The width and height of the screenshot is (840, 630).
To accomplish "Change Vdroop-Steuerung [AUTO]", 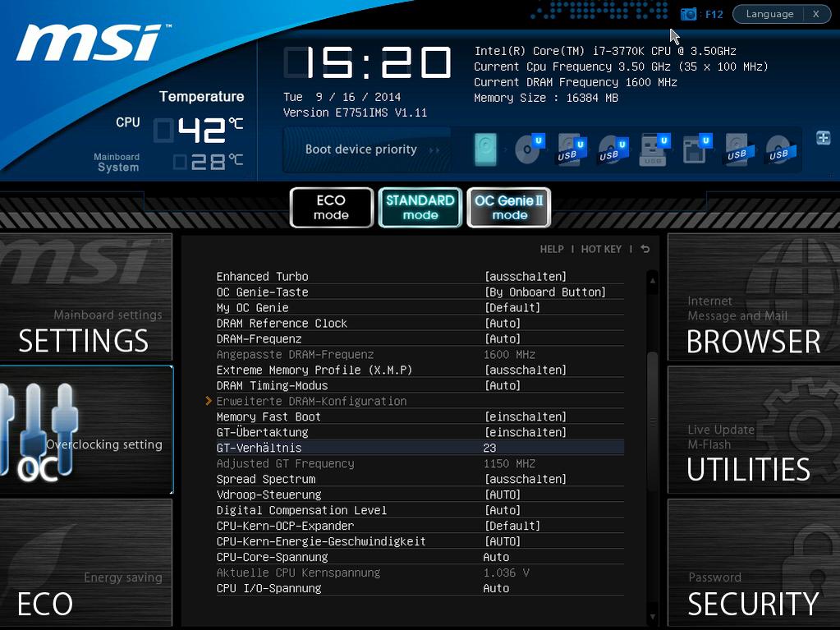I will 502,494.
